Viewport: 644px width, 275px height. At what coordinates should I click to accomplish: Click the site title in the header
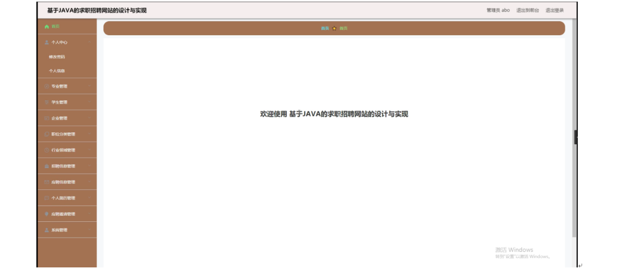97,11
